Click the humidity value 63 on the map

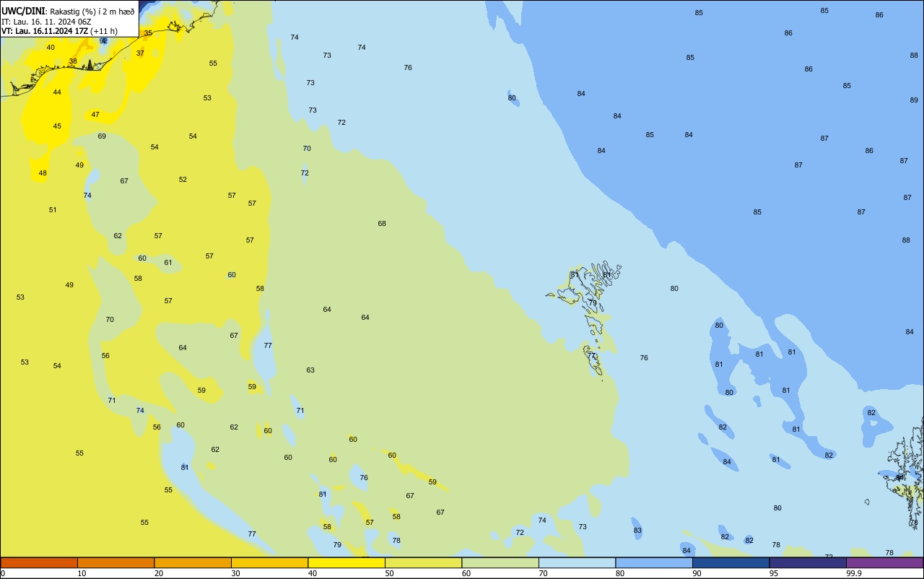(310, 370)
